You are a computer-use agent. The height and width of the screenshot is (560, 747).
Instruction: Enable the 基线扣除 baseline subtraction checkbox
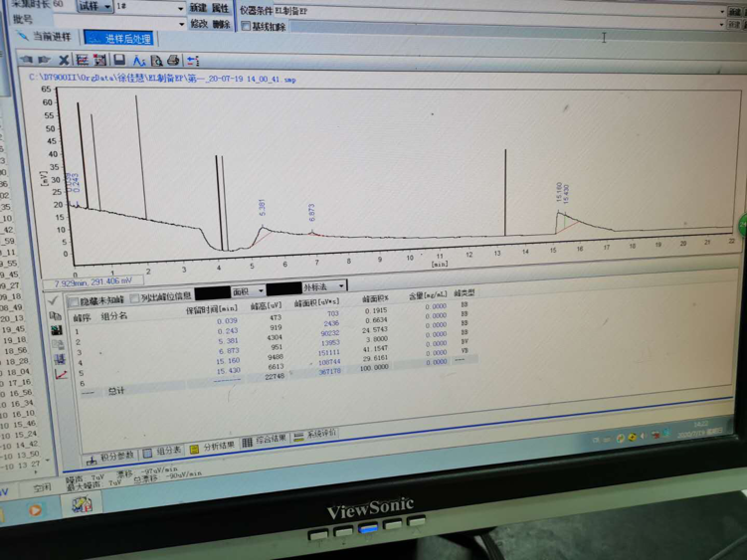click(246, 27)
